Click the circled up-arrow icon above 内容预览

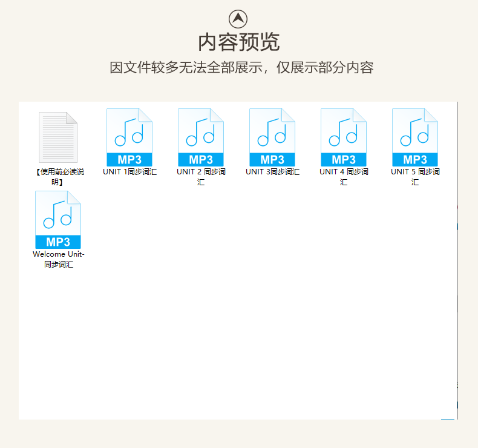[x=238, y=19]
